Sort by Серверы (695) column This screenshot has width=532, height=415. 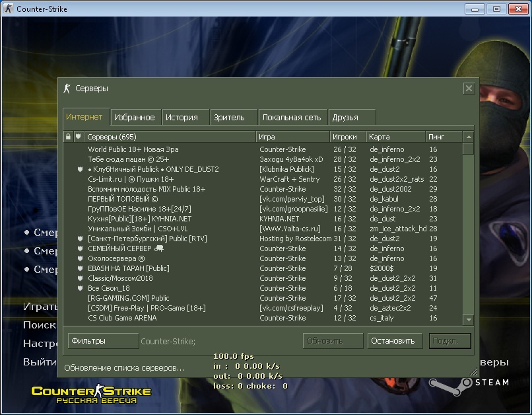pyautogui.click(x=170, y=137)
